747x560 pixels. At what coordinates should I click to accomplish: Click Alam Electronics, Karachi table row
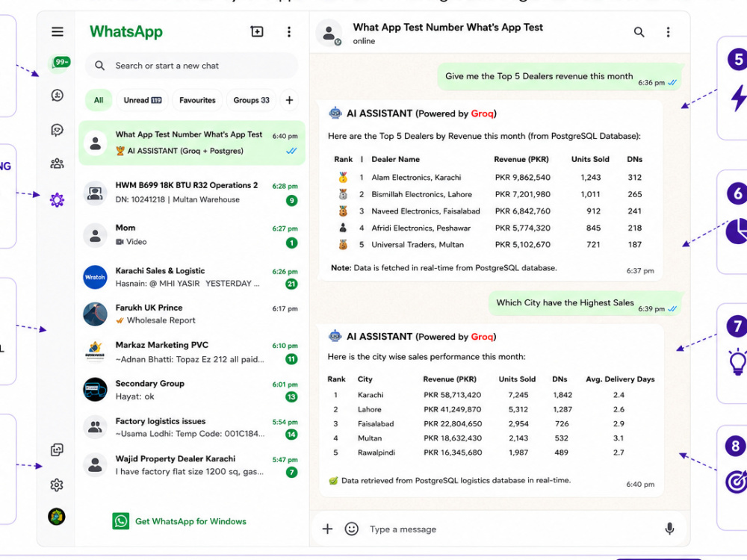(490, 177)
